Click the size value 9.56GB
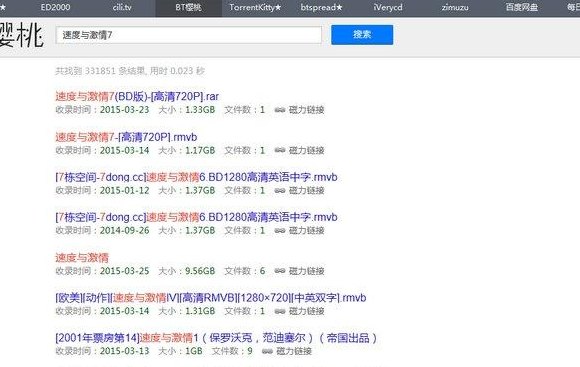The image size is (580, 367). coord(200,271)
